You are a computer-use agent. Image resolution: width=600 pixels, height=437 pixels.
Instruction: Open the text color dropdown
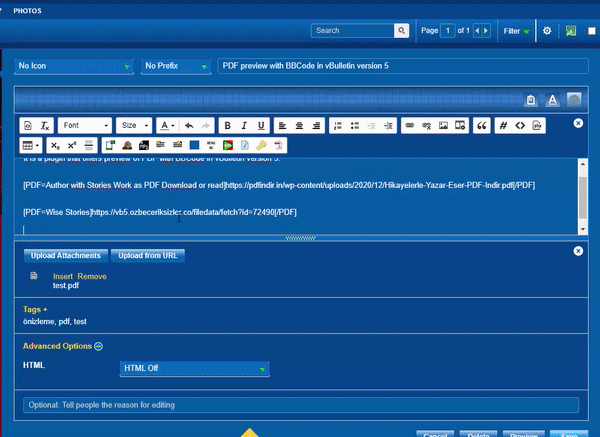(x=167, y=126)
